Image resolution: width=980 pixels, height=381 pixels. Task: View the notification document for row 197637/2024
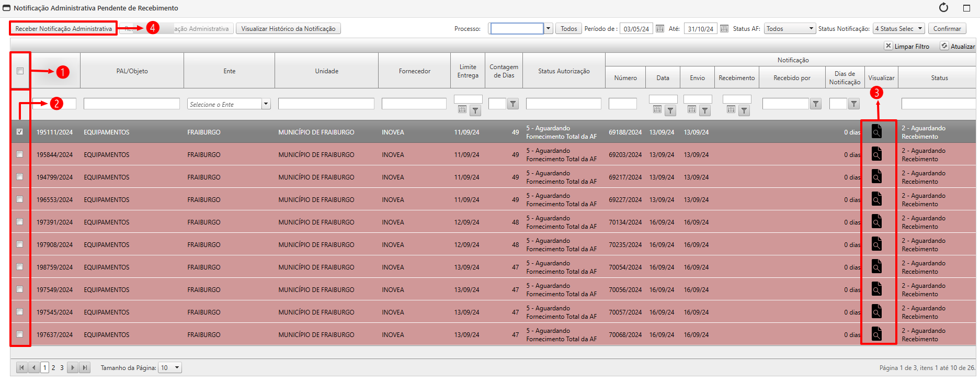pyautogui.click(x=876, y=334)
